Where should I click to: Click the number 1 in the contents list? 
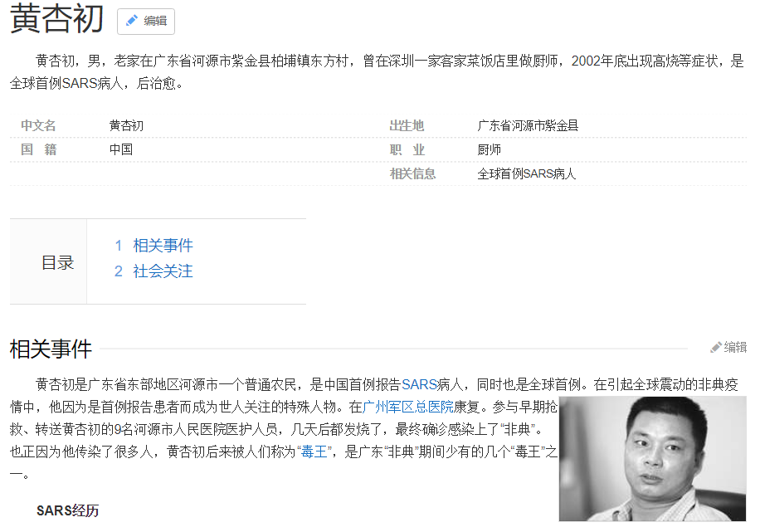(119, 246)
